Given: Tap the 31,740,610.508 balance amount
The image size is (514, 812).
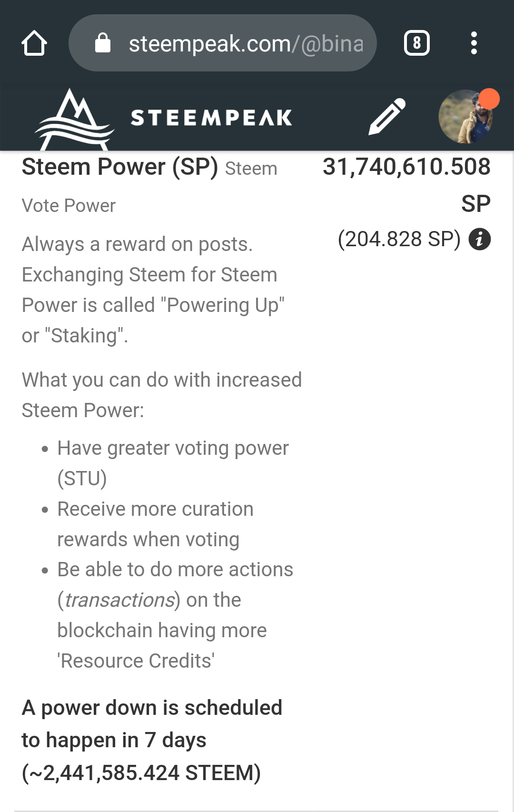Looking at the screenshot, I should point(406,167).
